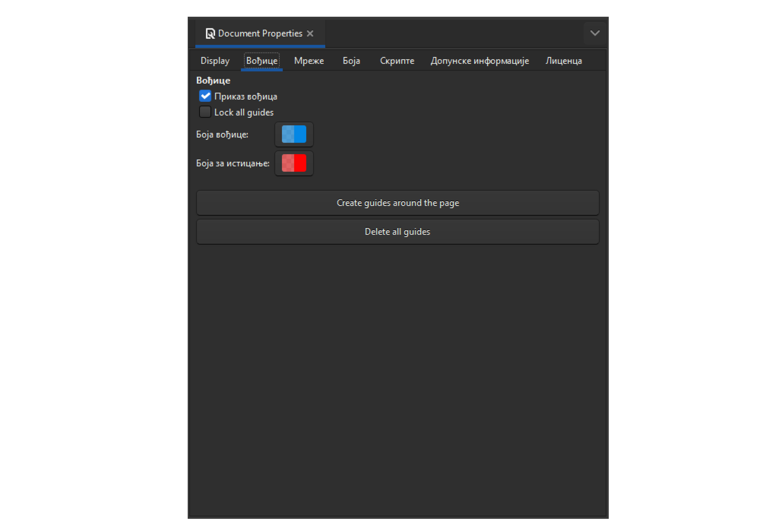Image resolution: width=772 pixels, height=532 pixels.
Task: Expand the panel chevron dropdown menu
Action: (595, 33)
